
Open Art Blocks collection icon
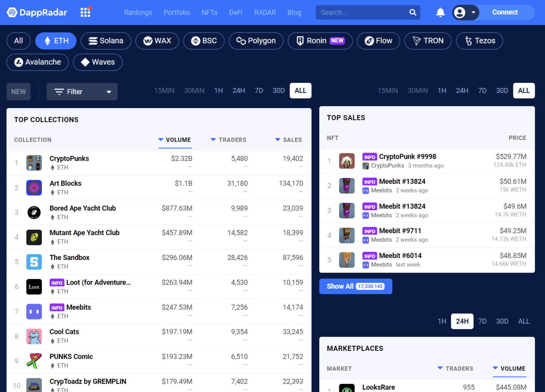[34, 188]
